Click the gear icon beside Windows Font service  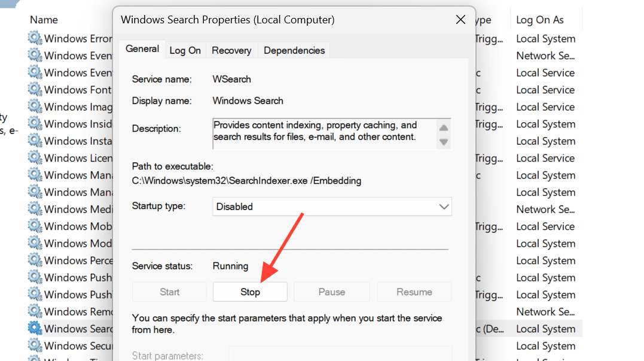[x=35, y=89]
